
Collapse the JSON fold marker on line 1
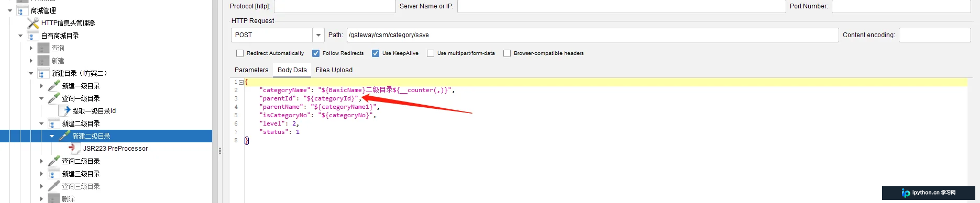coord(241,82)
